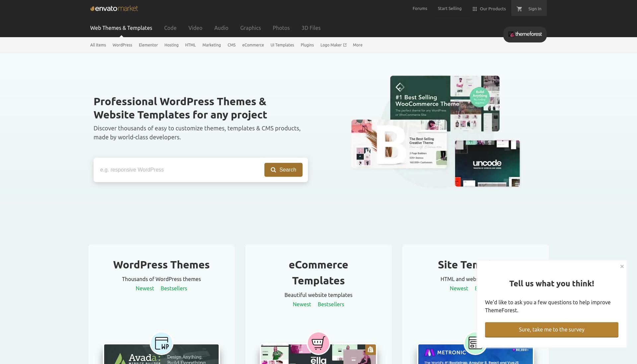
Task: Click the WordPress WP category icon
Action: coord(162,343)
